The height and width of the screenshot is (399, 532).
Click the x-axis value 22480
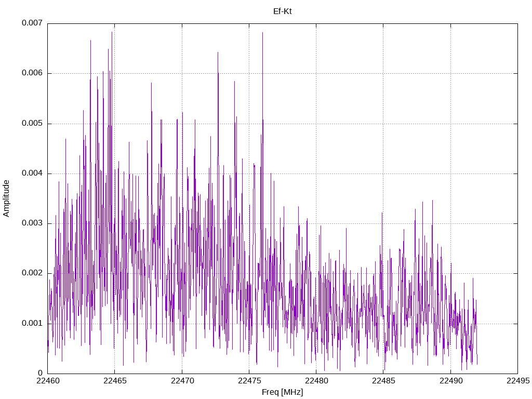316,381
